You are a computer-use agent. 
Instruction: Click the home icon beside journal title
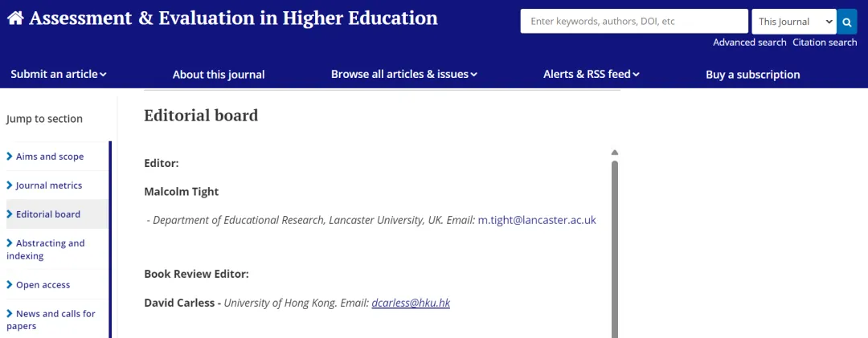(x=15, y=18)
